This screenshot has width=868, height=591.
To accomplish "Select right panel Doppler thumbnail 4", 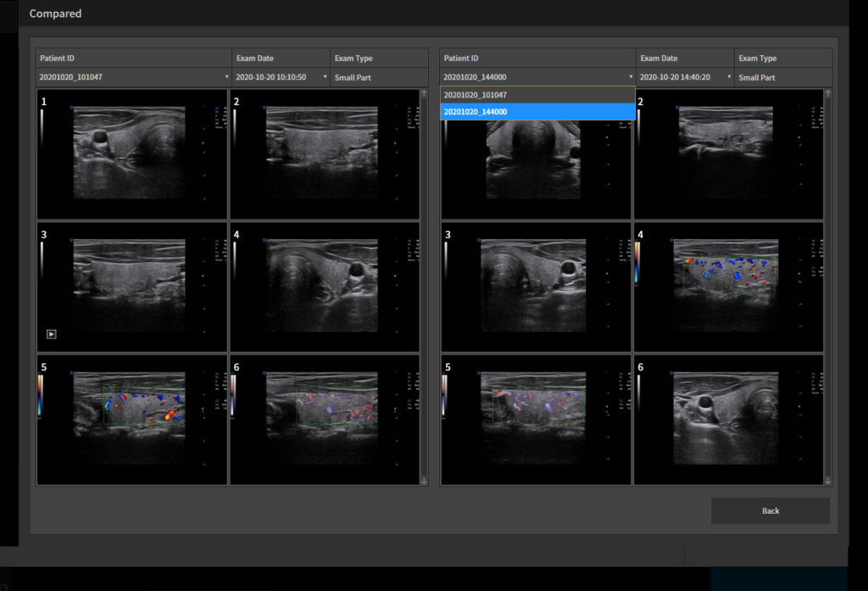I will pos(728,287).
